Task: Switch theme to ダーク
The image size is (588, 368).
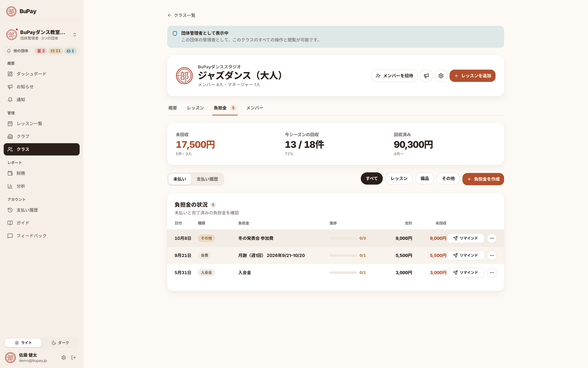Action: [x=60, y=342]
